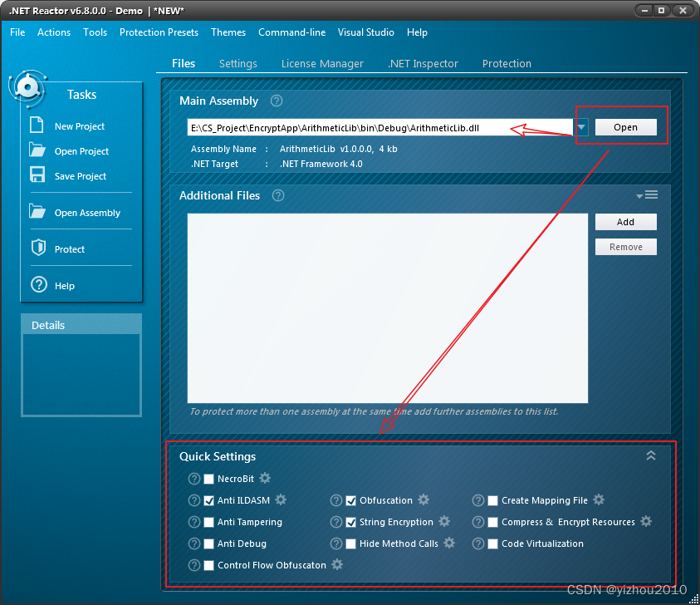Click help icon beside String Encryption
The image size is (700, 605).
336,522
